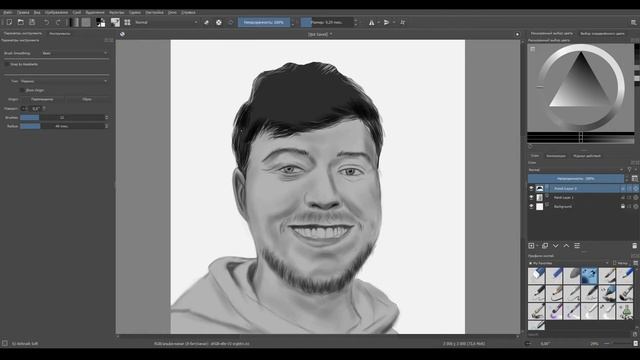Open the Select menu
This screenshot has height=360, width=640.
[x=95, y=12]
